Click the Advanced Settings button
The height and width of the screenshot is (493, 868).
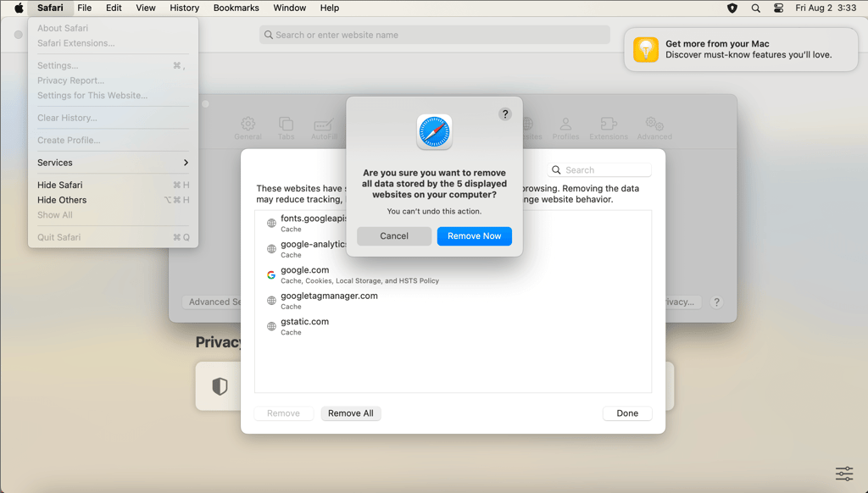[x=212, y=302]
